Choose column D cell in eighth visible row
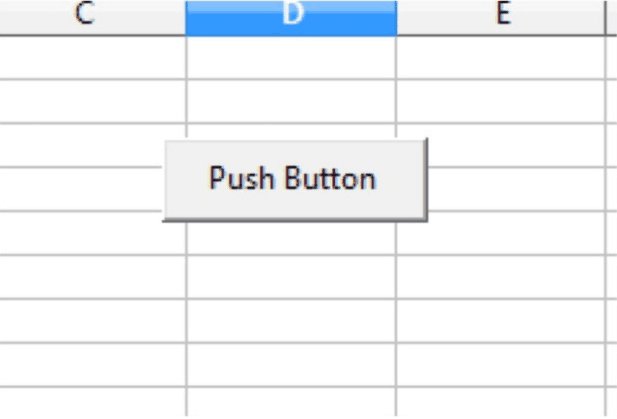 [x=291, y=365]
